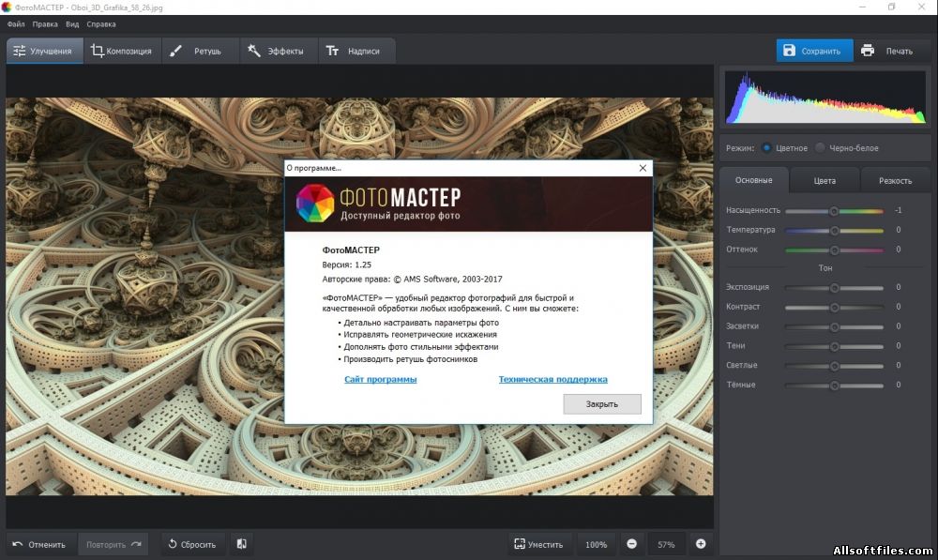Adjust the Контраст slider handle
Screen dimensions: 938x560
835,308
